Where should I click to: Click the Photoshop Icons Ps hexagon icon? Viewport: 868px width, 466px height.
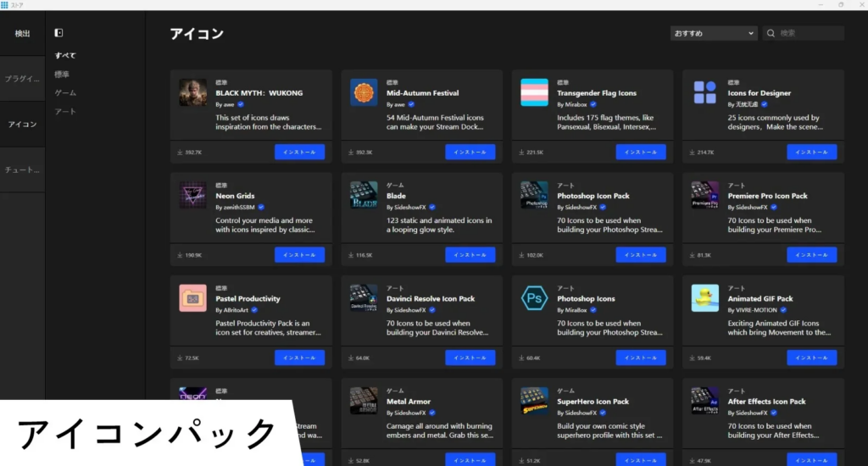[534, 298]
